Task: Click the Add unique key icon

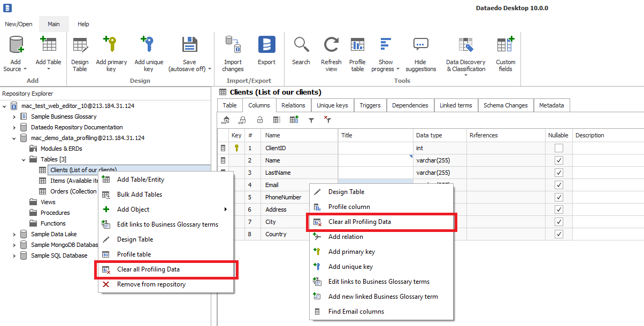Action: point(148,45)
